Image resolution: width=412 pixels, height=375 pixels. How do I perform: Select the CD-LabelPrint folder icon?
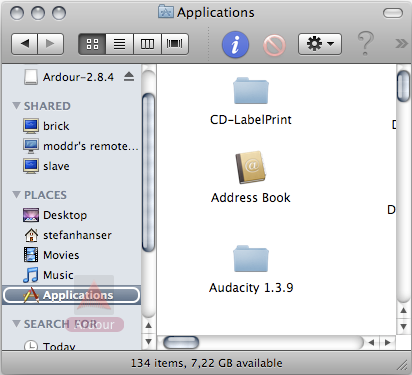click(x=251, y=90)
